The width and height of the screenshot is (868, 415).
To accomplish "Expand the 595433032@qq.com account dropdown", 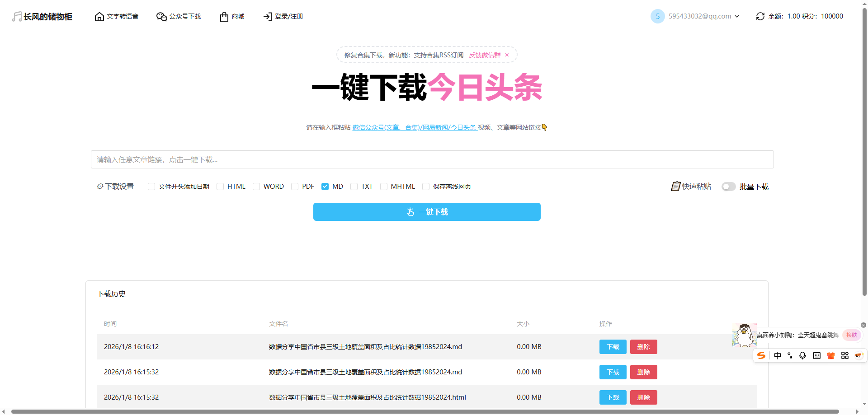I will 737,16.
